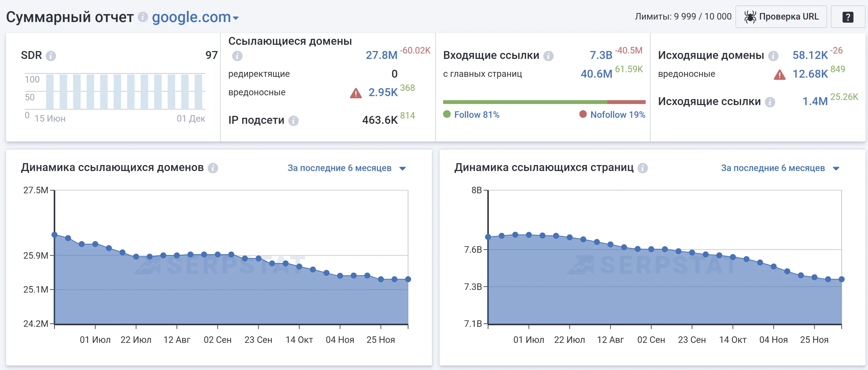This screenshot has width=868, height=370.
Task: Click the Follow 81% link
Action: point(477,115)
